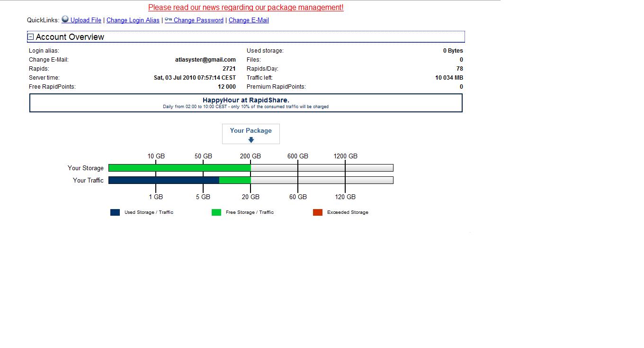Open the Change Login Alias link
This screenshot has width=644, height=348.
click(x=133, y=20)
